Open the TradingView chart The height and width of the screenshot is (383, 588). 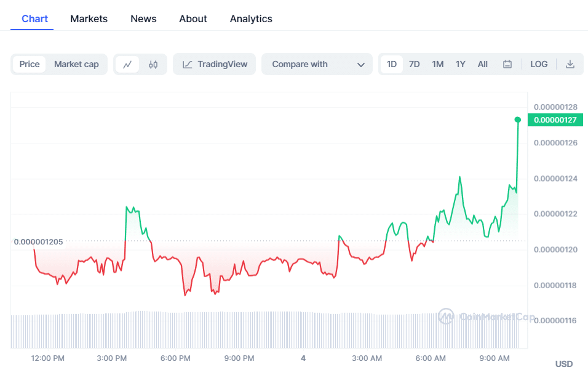point(215,64)
